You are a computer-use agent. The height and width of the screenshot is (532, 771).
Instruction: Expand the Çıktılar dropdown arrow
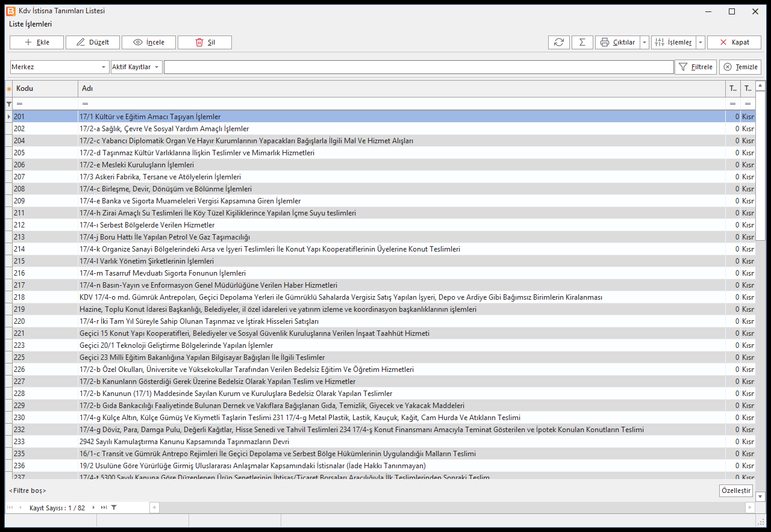click(x=645, y=42)
